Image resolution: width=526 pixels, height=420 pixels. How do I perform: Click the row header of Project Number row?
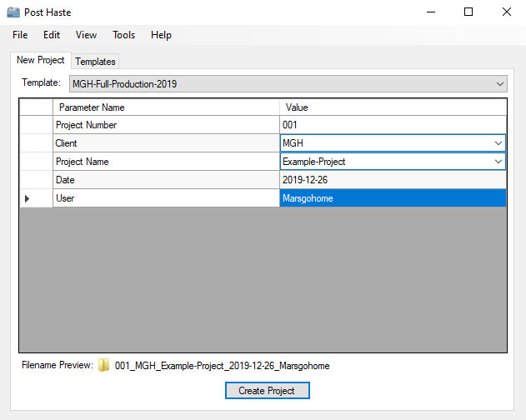click(x=36, y=125)
